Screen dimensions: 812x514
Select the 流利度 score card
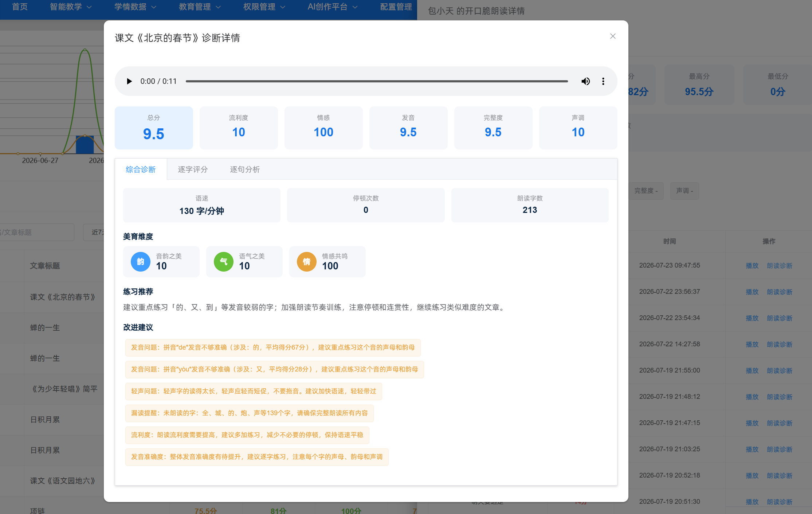pos(239,128)
